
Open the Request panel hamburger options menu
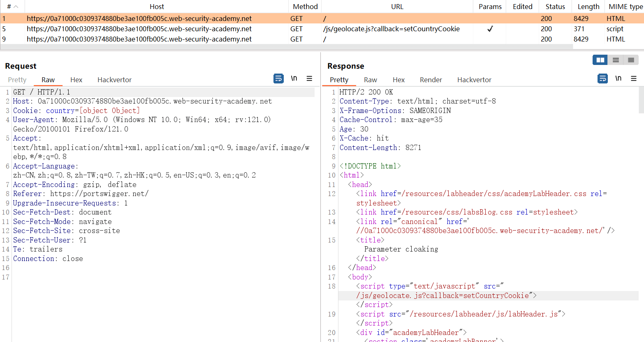(309, 79)
